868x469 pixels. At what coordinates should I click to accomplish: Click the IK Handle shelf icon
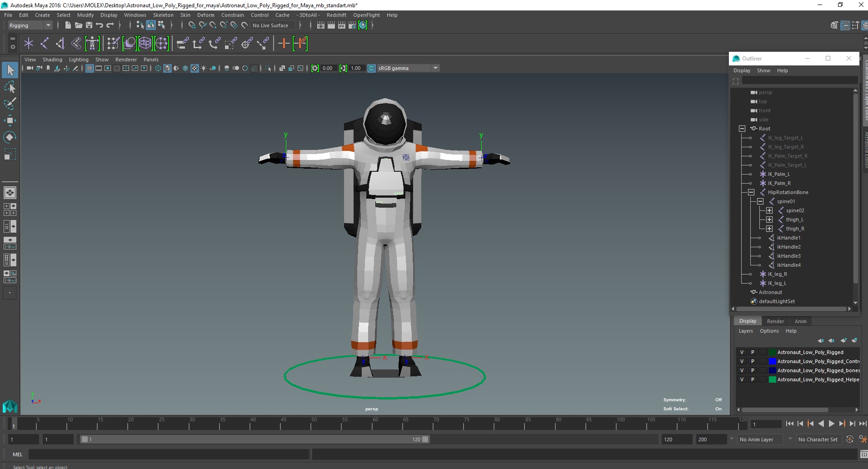[60, 44]
